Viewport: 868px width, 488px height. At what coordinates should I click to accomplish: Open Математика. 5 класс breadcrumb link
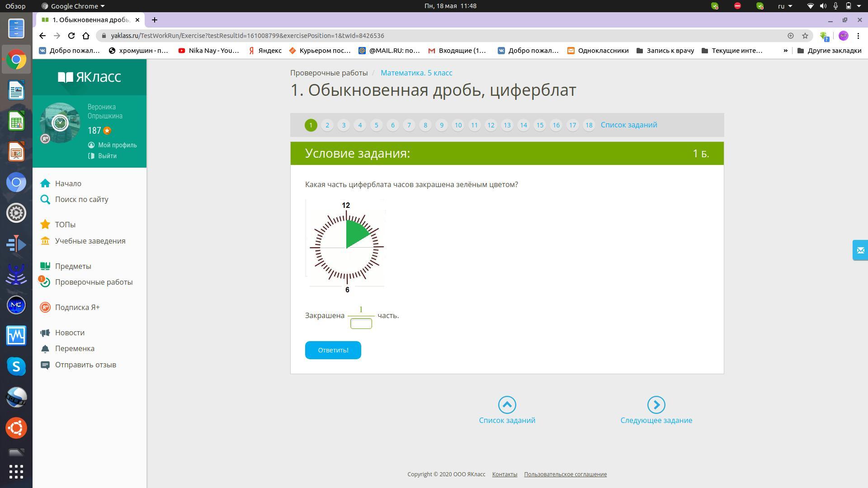416,73
